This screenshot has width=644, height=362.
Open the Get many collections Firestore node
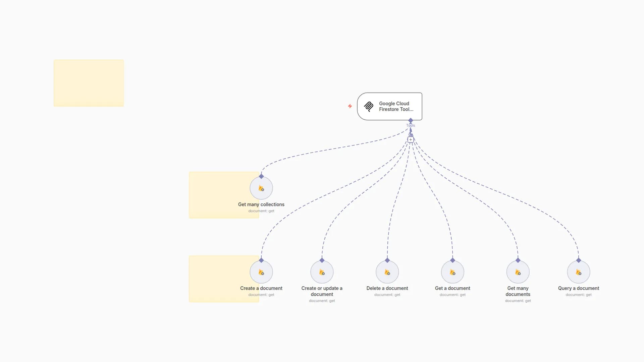261,188
